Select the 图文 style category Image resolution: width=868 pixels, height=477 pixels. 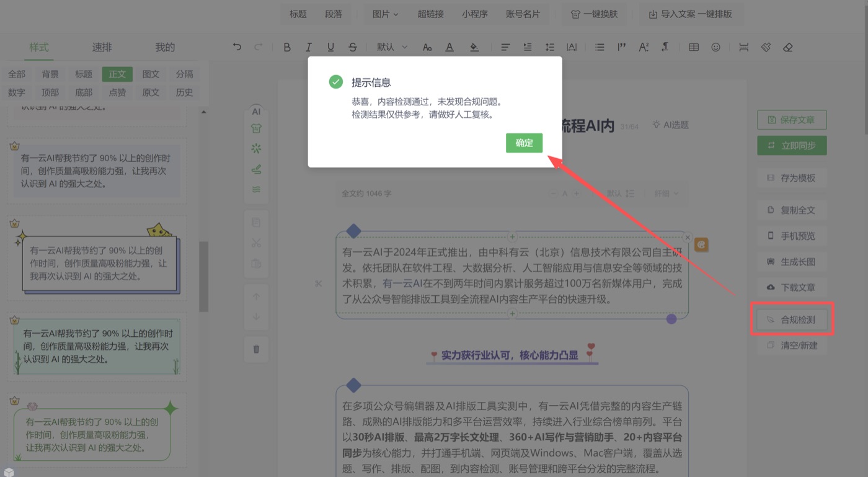(151, 74)
